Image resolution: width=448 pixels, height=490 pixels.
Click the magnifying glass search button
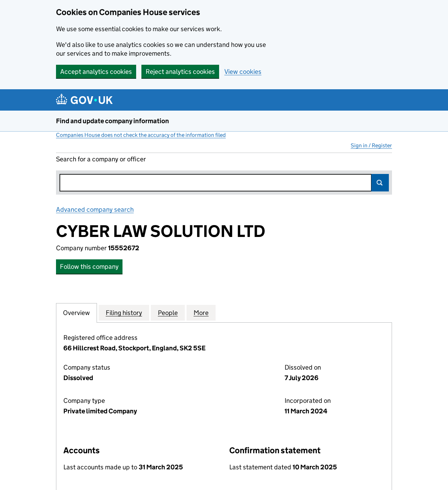click(x=380, y=183)
